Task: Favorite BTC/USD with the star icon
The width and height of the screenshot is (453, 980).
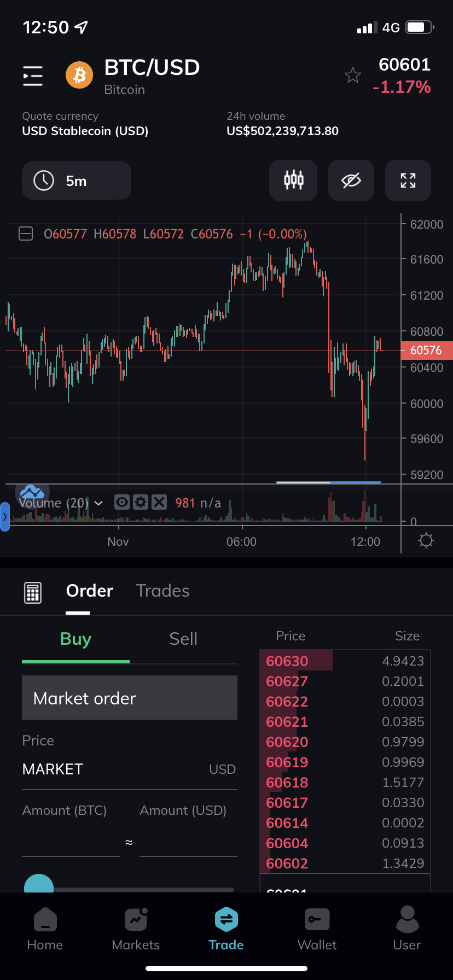Action: click(x=353, y=75)
